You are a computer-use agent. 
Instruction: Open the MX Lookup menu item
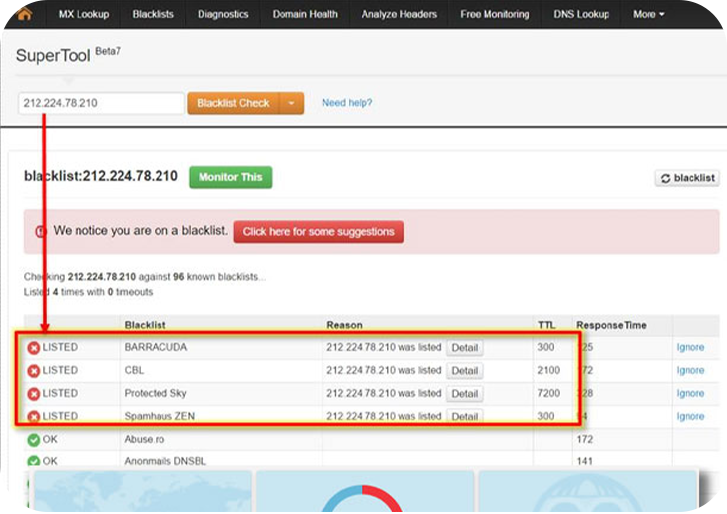[x=84, y=14]
